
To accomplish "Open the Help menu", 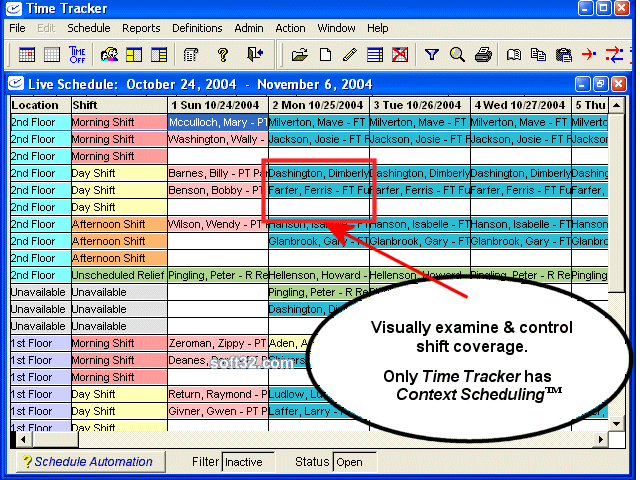I will pyautogui.click(x=378, y=28).
